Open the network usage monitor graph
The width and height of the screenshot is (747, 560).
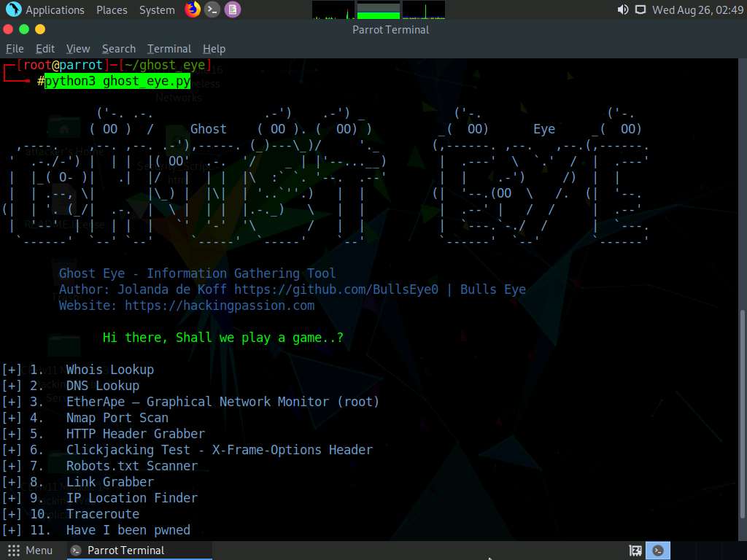424,10
